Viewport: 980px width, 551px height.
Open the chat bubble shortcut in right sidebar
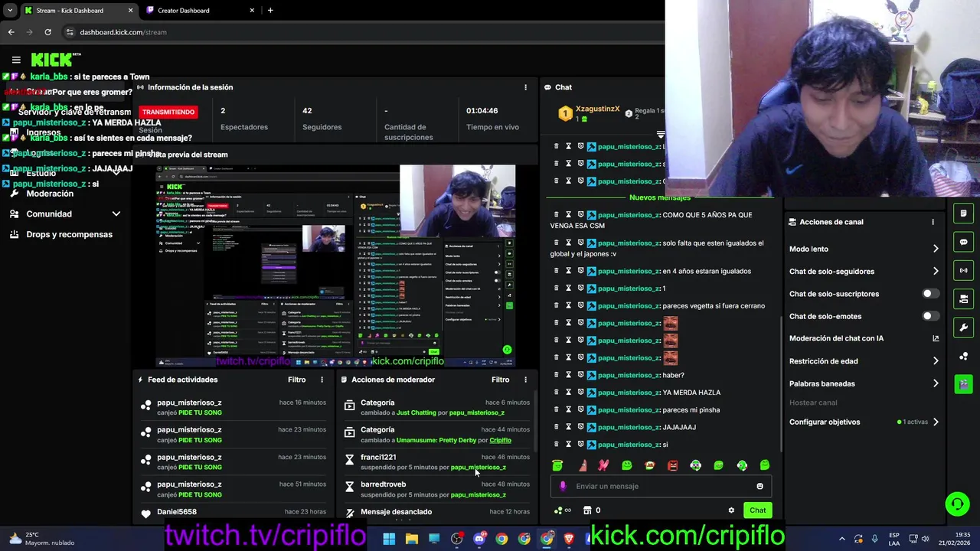[x=963, y=242]
